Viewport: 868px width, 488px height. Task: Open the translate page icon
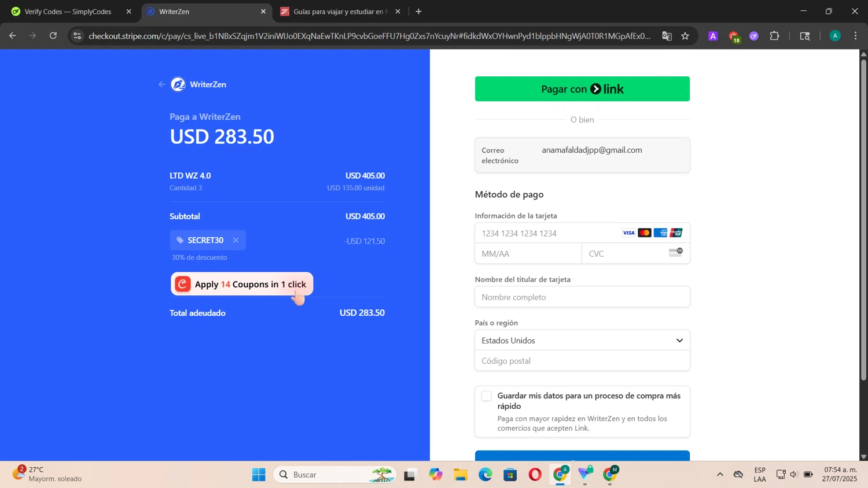click(667, 36)
